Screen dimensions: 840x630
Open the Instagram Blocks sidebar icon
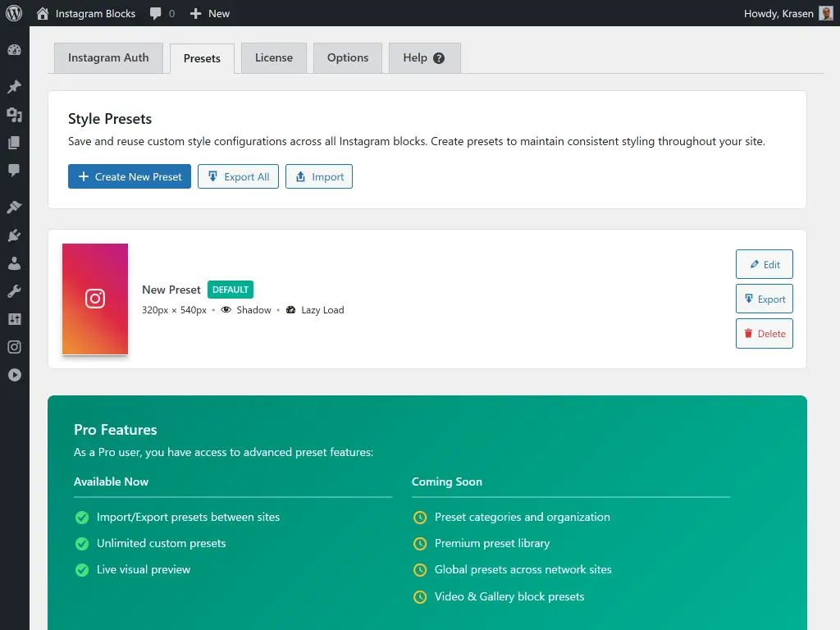coord(14,347)
